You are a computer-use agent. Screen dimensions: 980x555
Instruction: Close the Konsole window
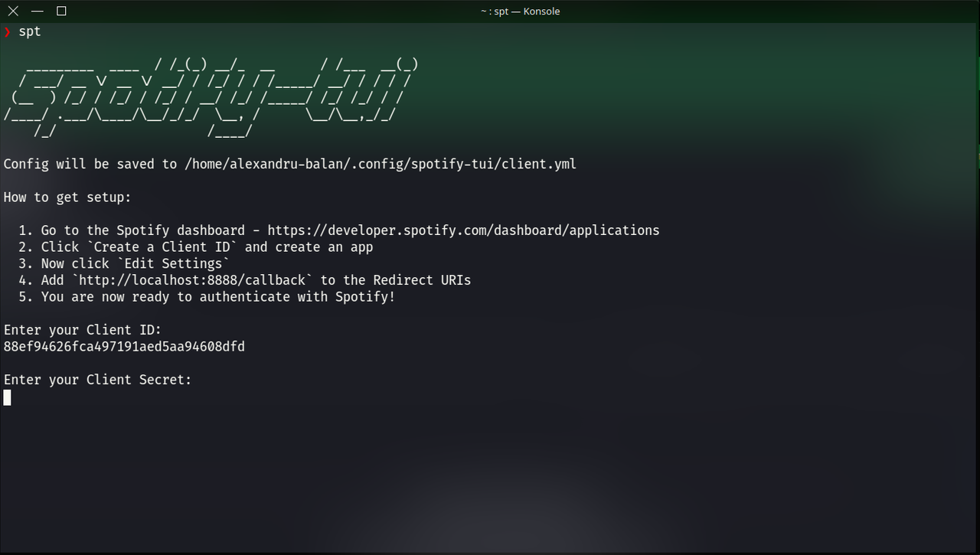13,11
